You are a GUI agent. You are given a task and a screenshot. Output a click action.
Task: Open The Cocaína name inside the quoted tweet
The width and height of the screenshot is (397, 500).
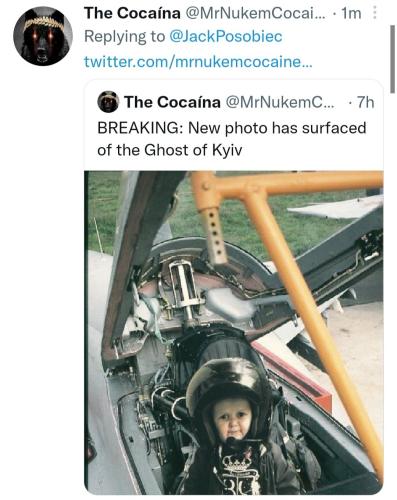pyautogui.click(x=172, y=102)
